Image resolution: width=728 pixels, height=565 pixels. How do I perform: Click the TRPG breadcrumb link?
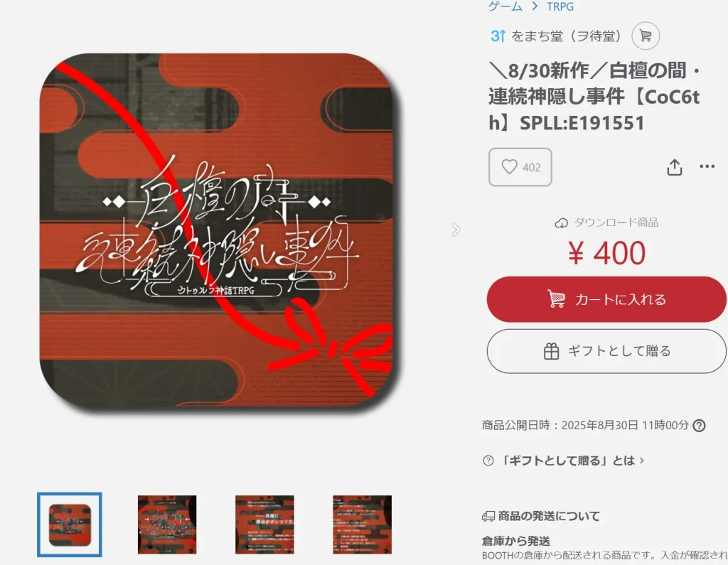[x=560, y=6]
